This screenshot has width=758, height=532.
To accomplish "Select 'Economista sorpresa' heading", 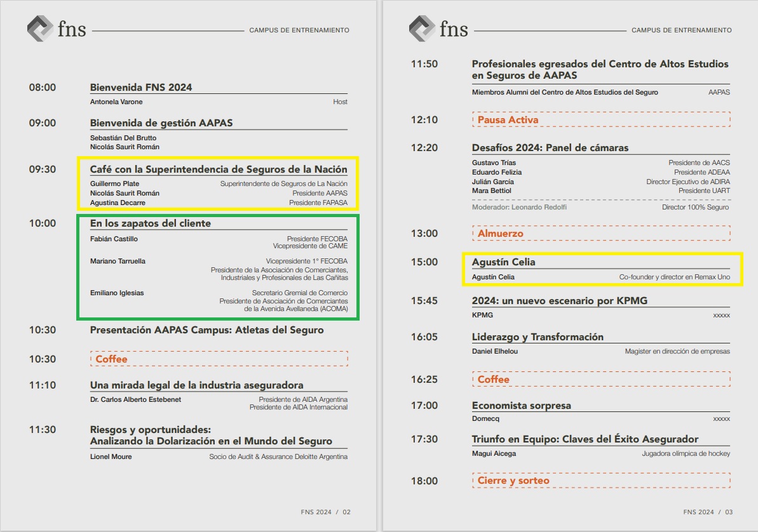I will 521,406.
